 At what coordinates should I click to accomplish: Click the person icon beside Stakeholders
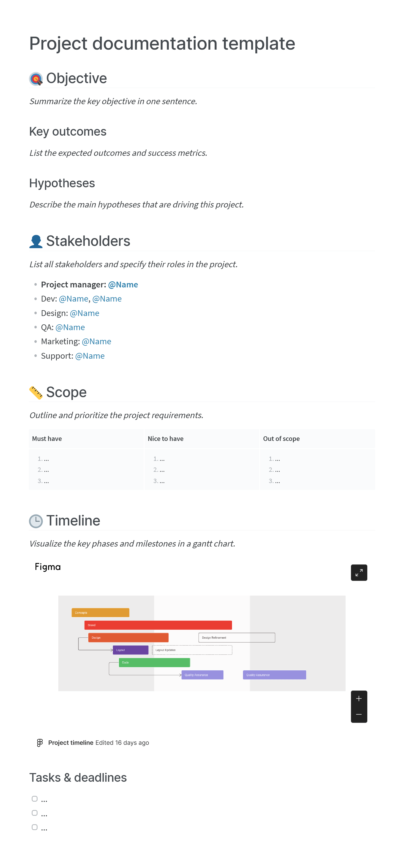pyautogui.click(x=36, y=241)
